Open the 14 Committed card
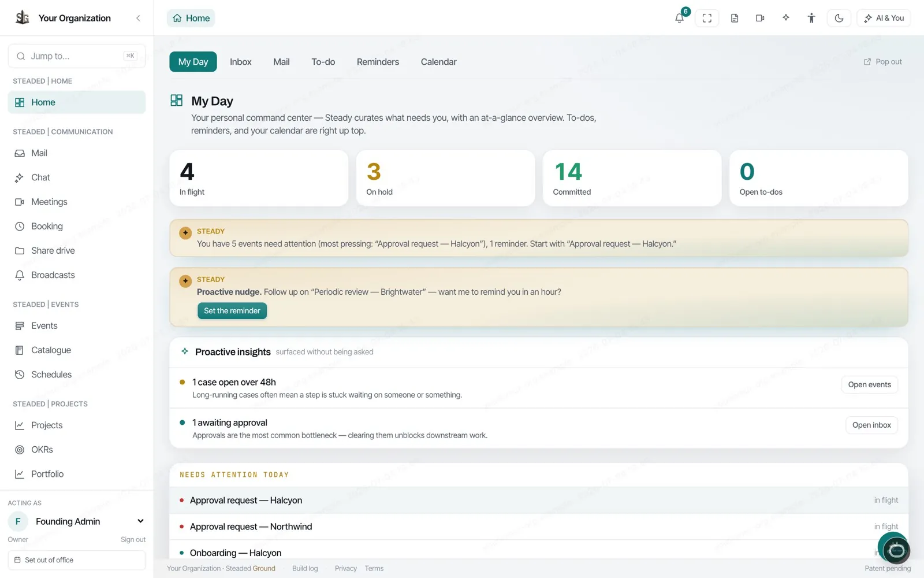Image resolution: width=924 pixels, height=578 pixels. coord(632,178)
